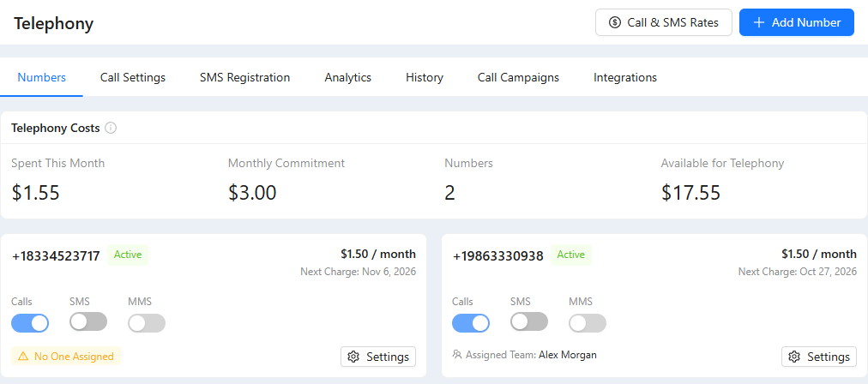Go to the Analytics tab

click(347, 77)
